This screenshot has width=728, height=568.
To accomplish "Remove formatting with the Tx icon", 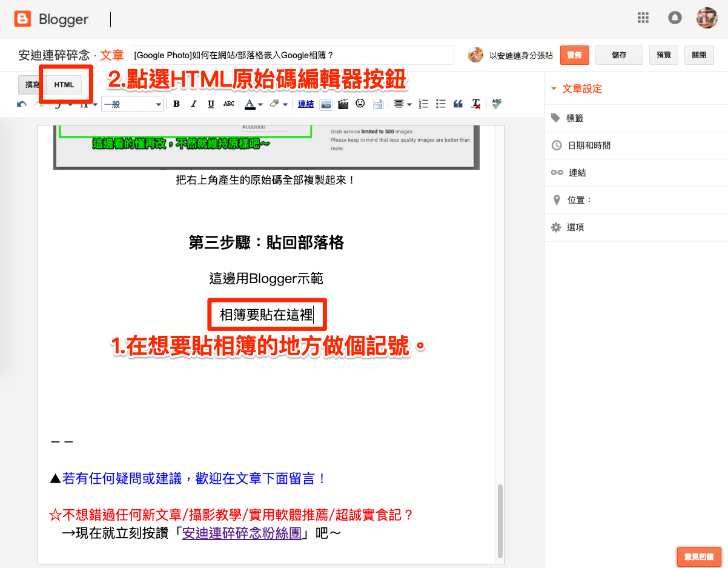I will (476, 104).
